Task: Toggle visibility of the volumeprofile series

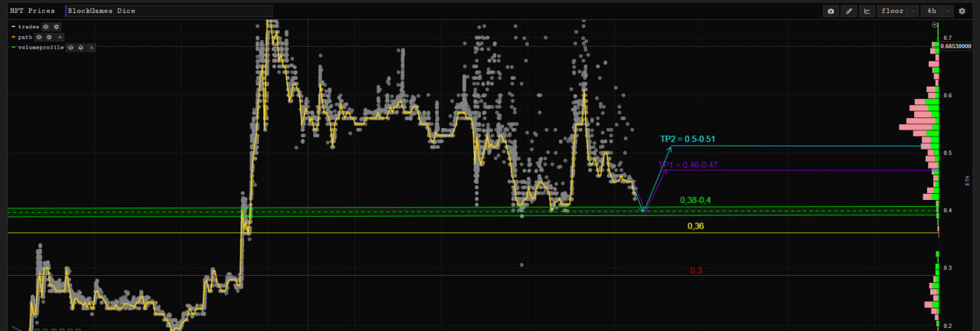Action: (70, 48)
